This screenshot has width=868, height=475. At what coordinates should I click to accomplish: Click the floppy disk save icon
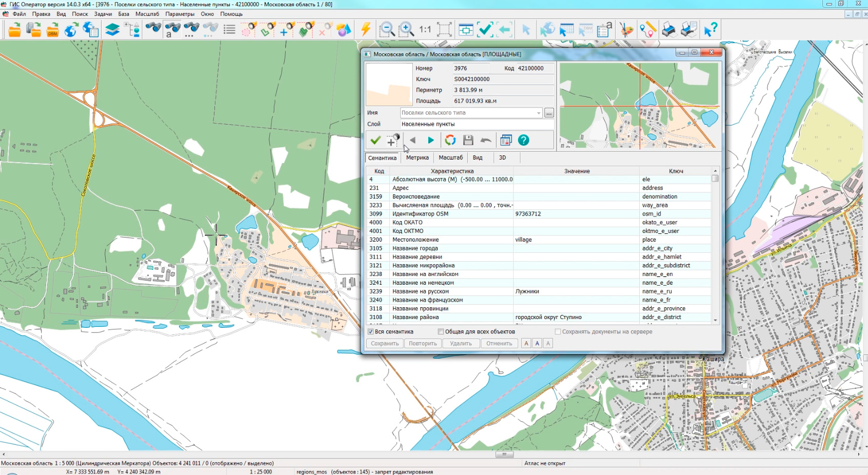pyautogui.click(x=468, y=140)
